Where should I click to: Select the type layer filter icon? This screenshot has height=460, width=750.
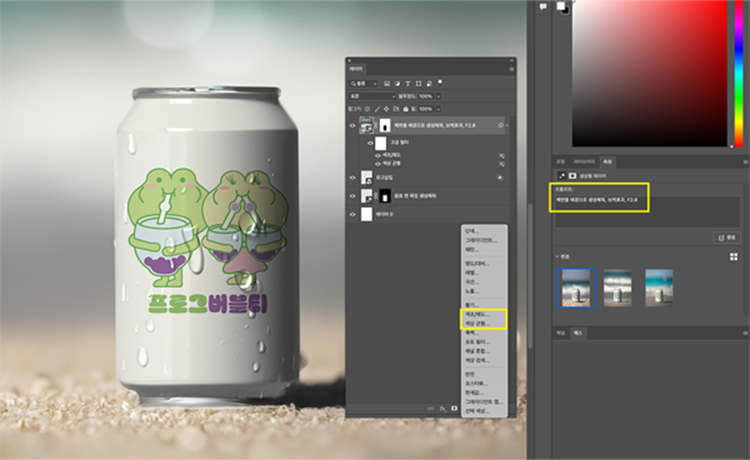click(x=408, y=84)
